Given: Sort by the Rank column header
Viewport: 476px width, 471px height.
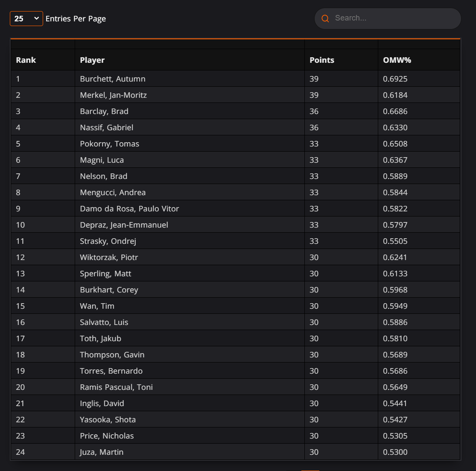Looking at the screenshot, I should 26,60.
